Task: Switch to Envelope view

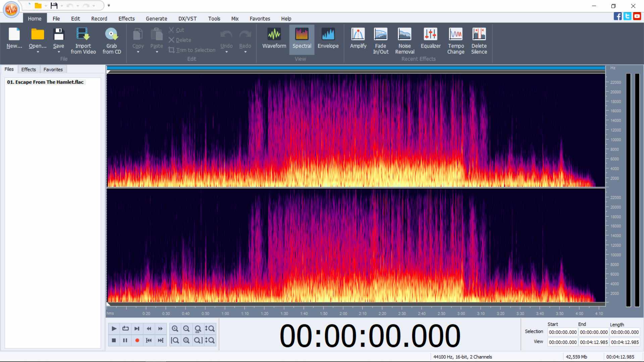Action: pyautogui.click(x=328, y=39)
